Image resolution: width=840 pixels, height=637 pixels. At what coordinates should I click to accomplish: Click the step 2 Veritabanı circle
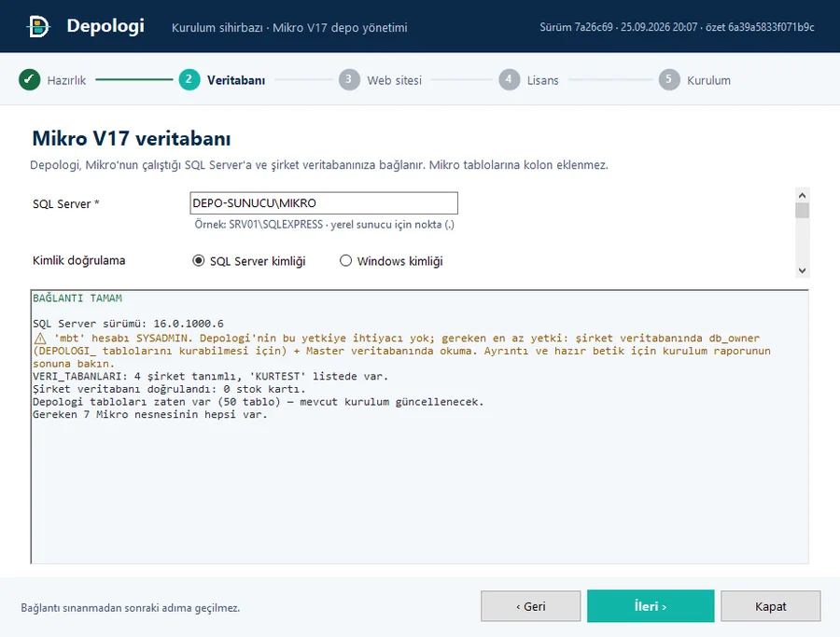coord(189,80)
